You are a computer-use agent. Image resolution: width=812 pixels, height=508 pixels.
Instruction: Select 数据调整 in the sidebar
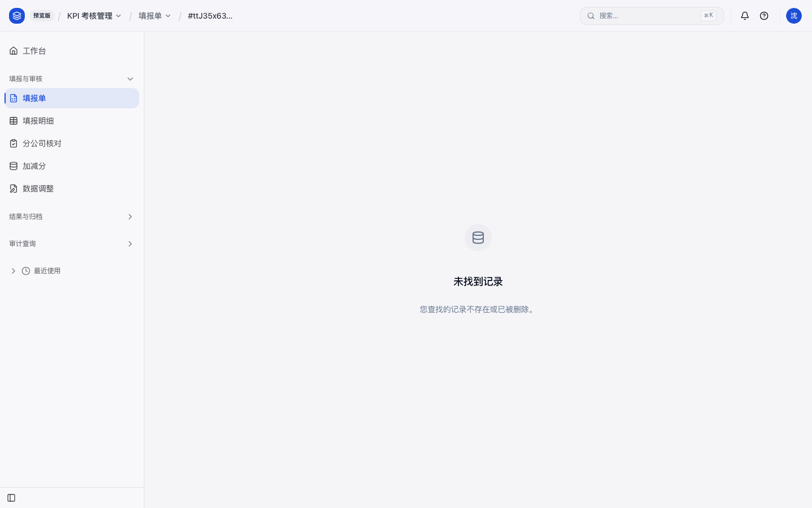[72, 189]
